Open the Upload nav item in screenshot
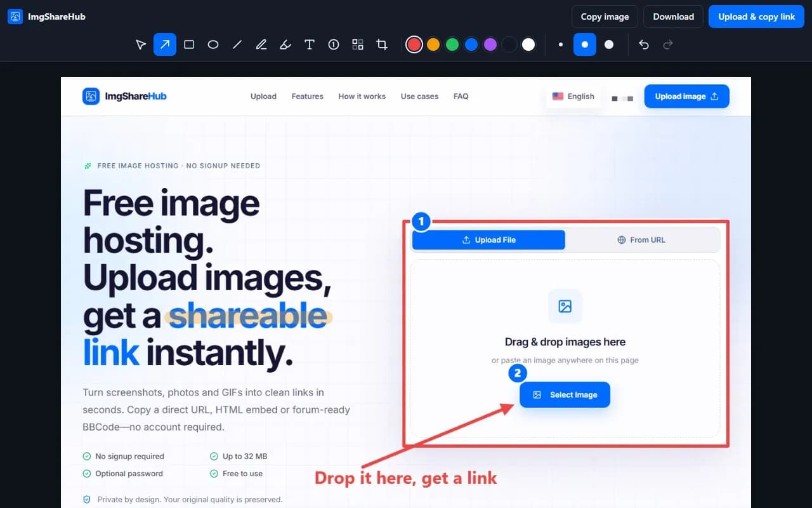This screenshot has height=508, width=812. point(263,97)
